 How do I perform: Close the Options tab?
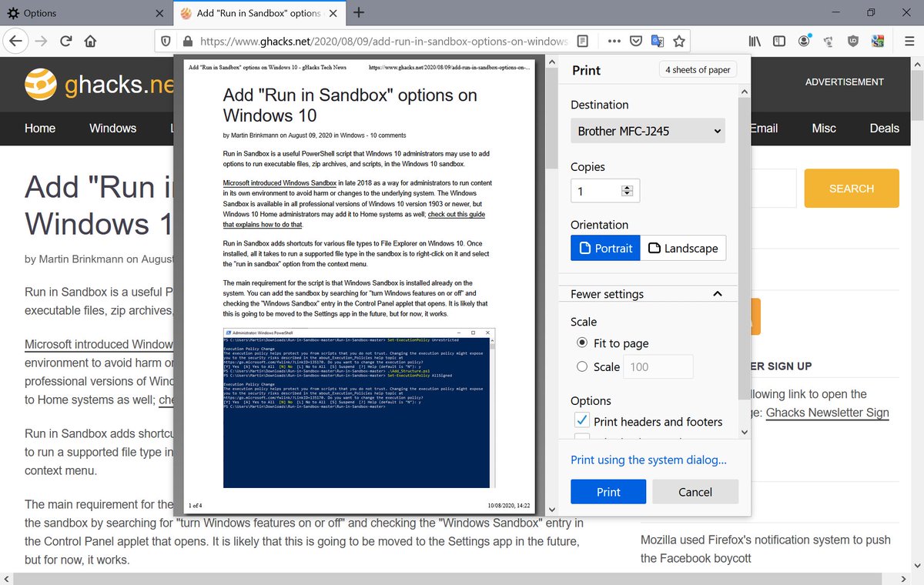(x=159, y=13)
